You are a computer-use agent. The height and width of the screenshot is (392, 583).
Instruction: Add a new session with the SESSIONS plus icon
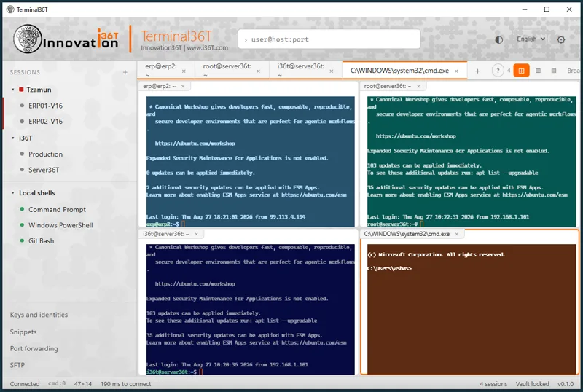tap(125, 72)
